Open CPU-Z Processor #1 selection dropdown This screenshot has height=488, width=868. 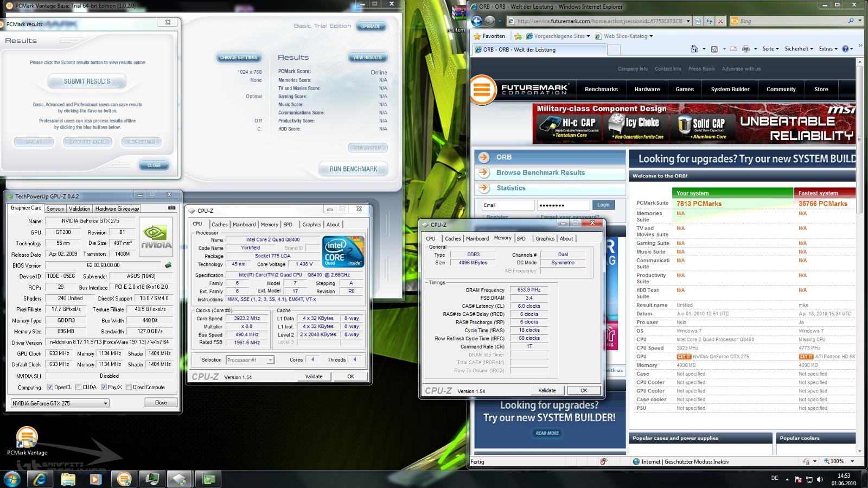(x=250, y=360)
